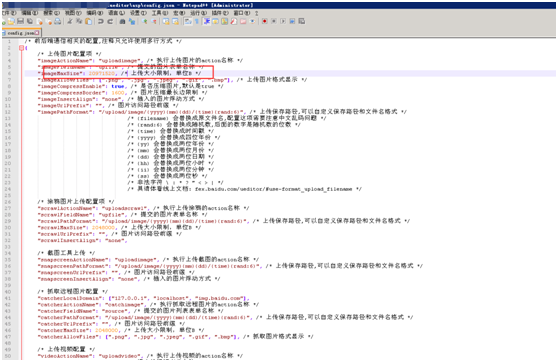Click the "catcherLocalDomain" key text
Viewport: 558px width, 362px height.
tap(69, 298)
